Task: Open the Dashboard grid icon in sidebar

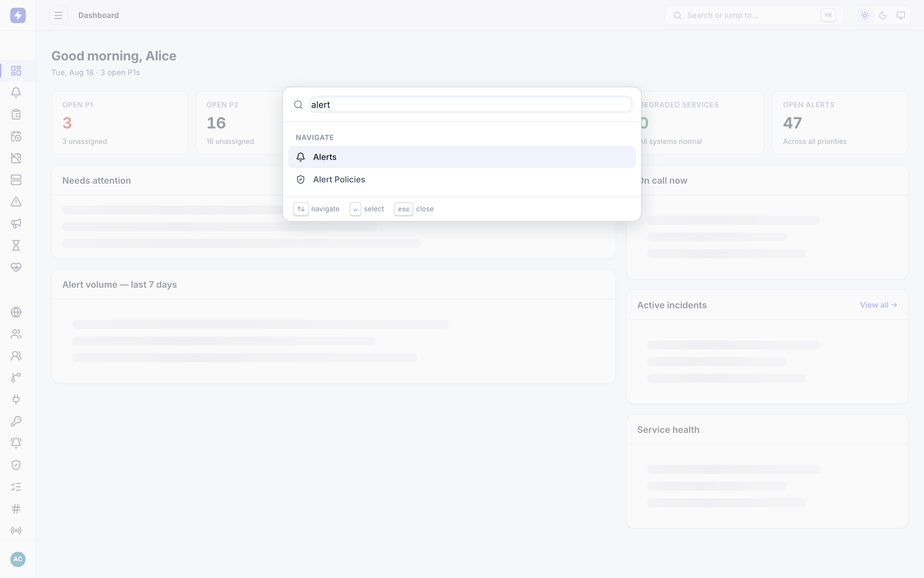Action: [x=16, y=71]
